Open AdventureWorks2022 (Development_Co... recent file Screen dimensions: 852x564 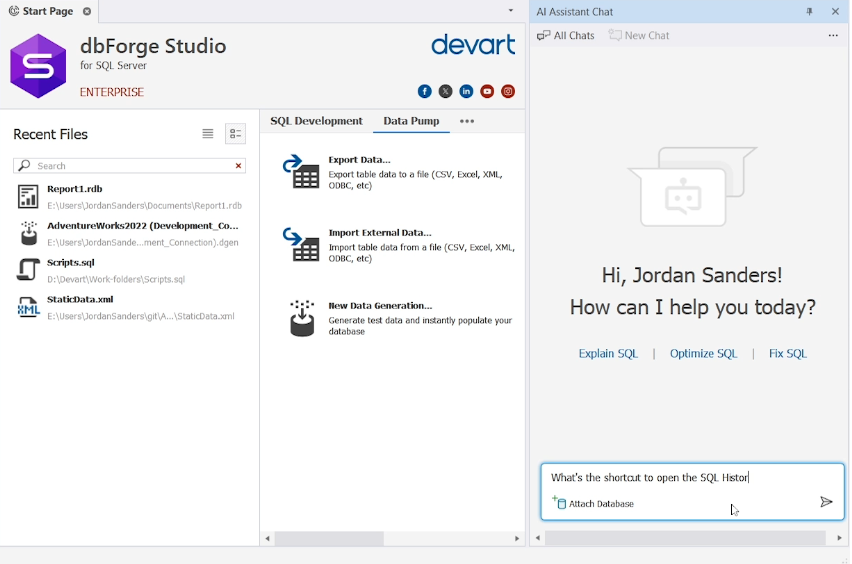(129, 234)
